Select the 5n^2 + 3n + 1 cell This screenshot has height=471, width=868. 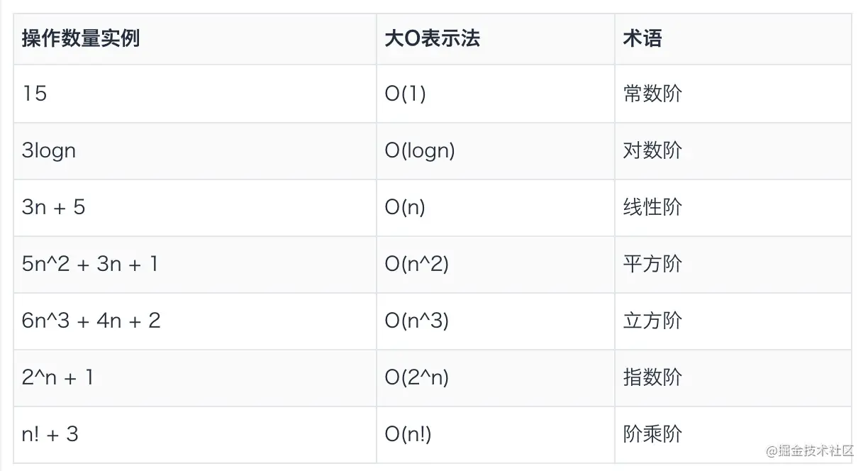[195, 265]
